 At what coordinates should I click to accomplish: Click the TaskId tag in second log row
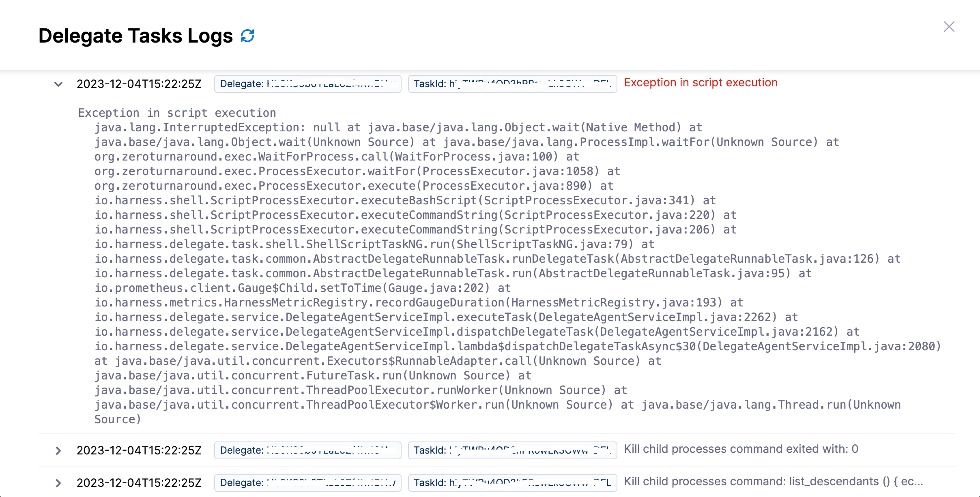click(512, 450)
